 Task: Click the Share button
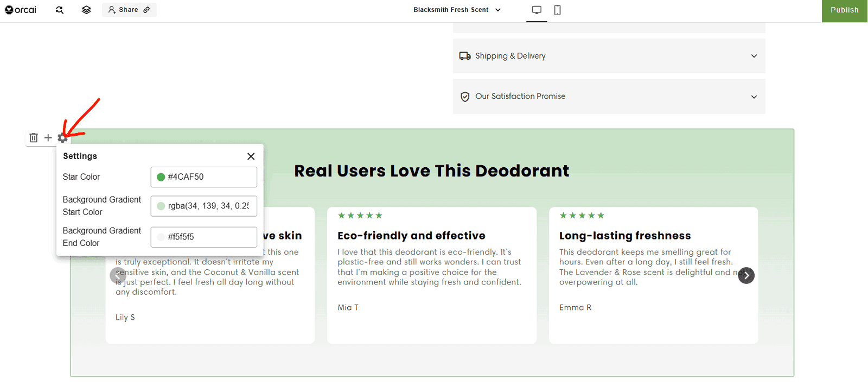click(129, 10)
